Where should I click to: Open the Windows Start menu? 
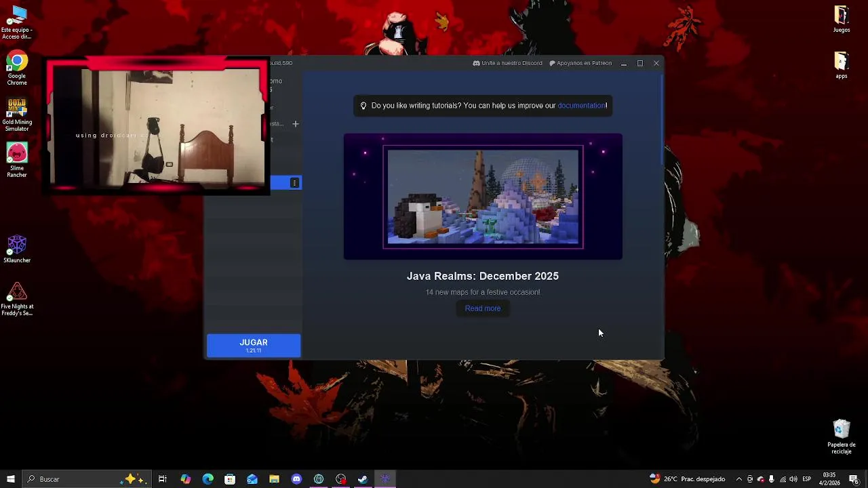tap(11, 479)
